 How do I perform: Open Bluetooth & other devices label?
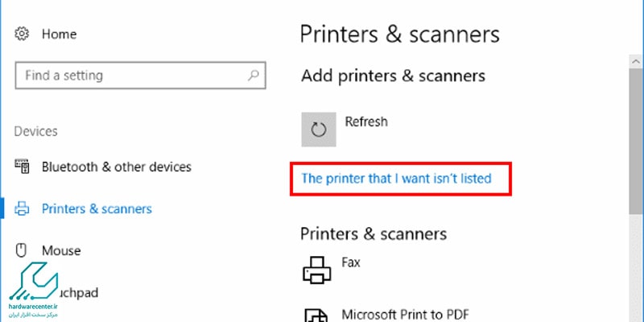coord(117,167)
